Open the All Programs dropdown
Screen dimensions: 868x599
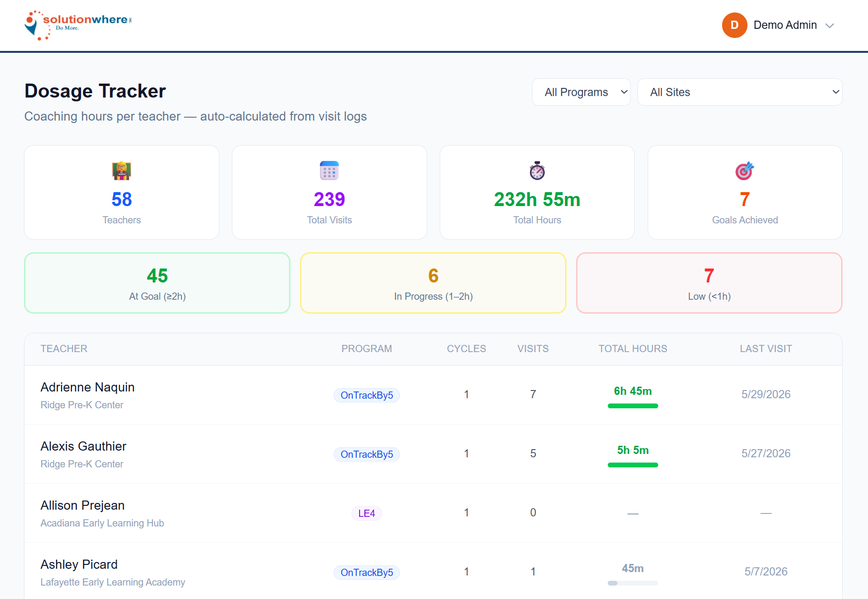click(x=581, y=92)
